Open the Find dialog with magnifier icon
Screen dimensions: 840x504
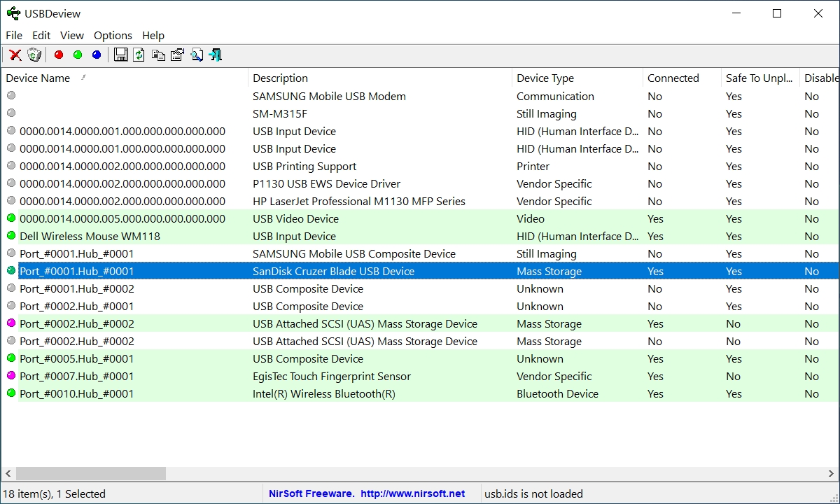(x=197, y=55)
